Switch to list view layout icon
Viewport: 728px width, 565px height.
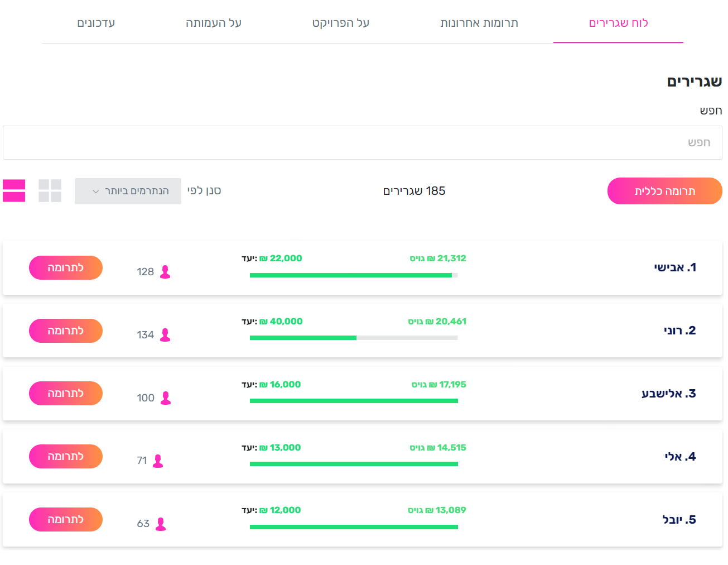[14, 191]
